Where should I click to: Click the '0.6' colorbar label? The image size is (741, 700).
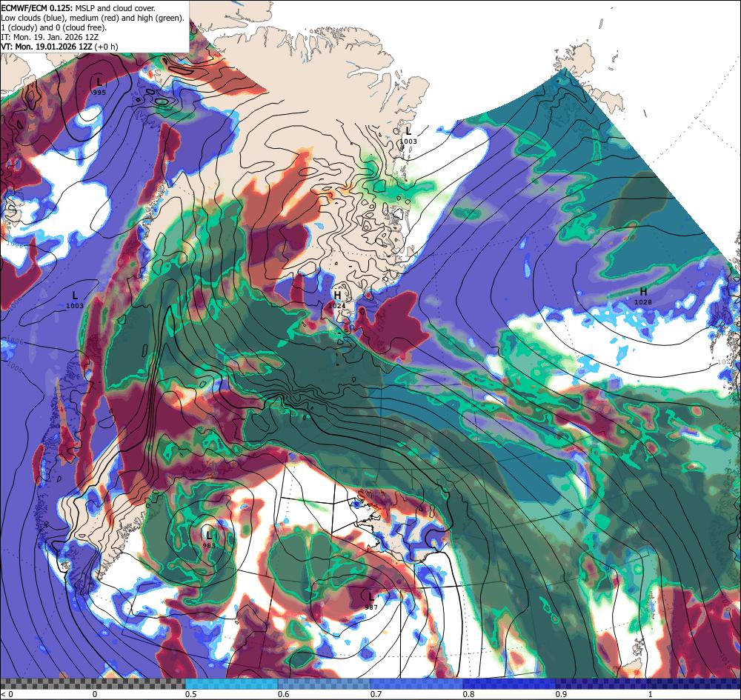pos(283,694)
